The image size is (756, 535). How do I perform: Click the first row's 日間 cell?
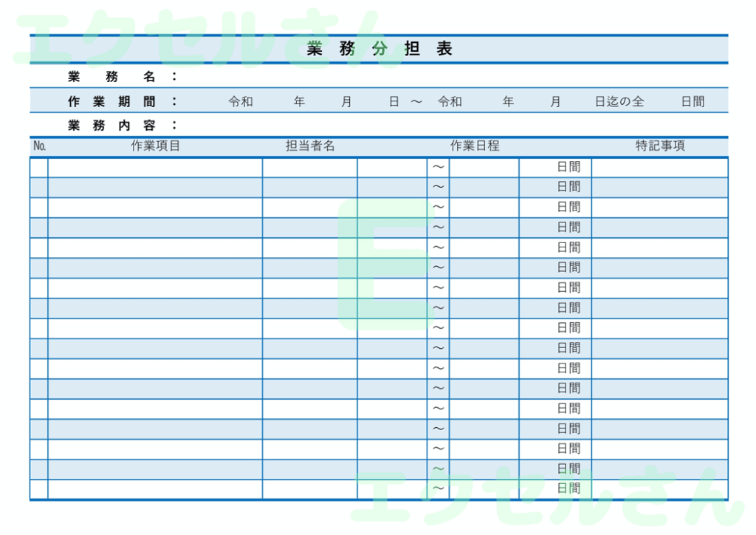(568, 166)
